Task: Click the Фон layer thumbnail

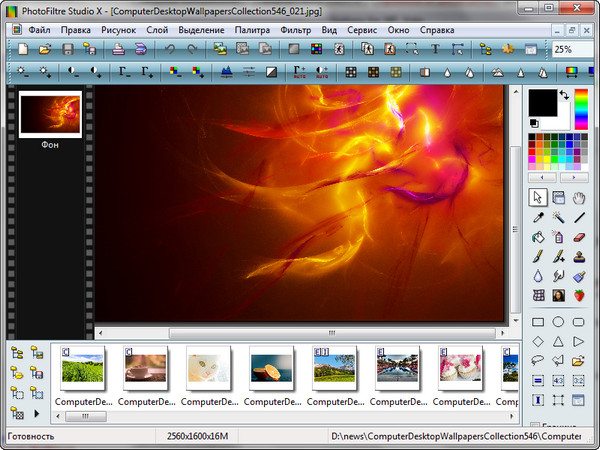Action: tap(50, 115)
